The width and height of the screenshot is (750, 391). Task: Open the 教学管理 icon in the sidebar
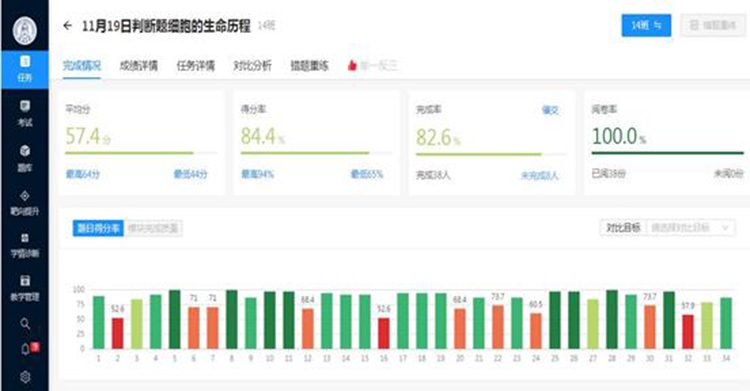[x=25, y=280]
